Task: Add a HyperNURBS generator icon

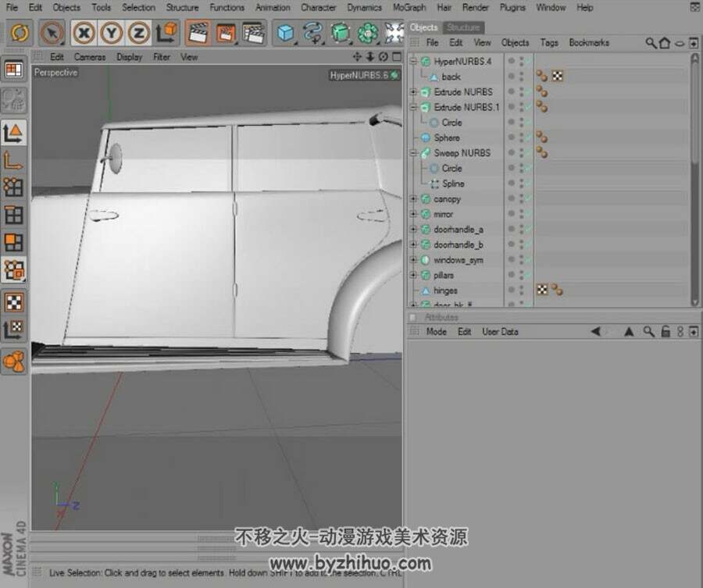Action: [341, 33]
